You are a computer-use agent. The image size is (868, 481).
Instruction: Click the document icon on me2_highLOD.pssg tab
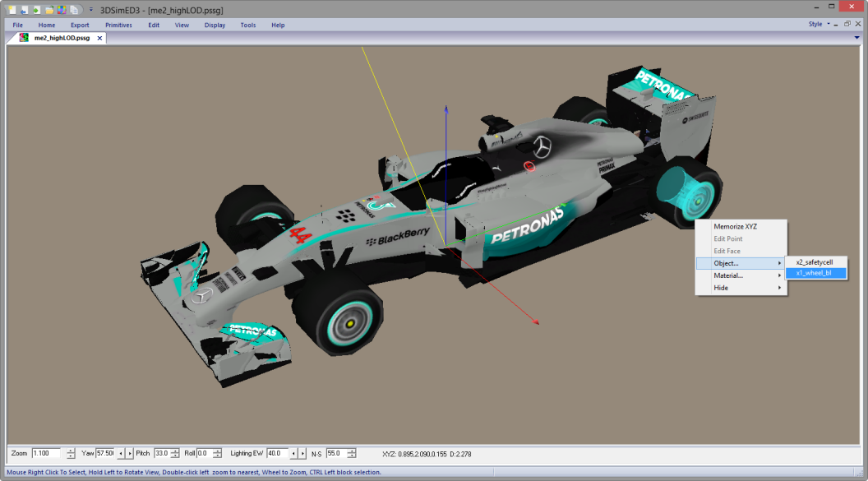point(24,38)
